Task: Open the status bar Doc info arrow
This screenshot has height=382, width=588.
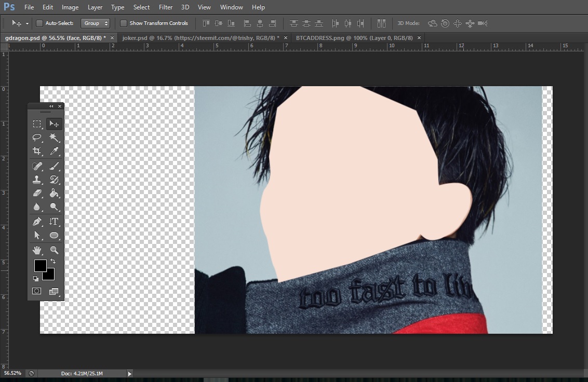Action: (x=129, y=373)
